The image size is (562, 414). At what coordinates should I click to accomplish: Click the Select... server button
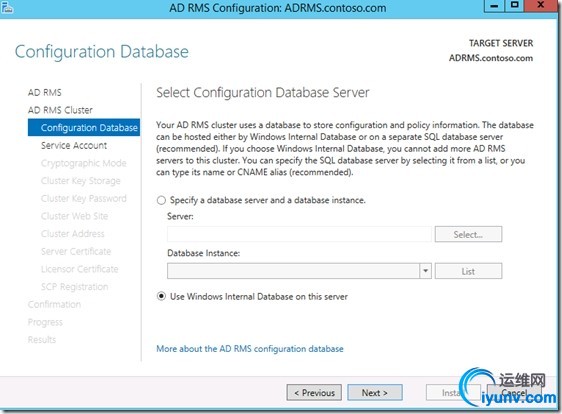pos(468,234)
